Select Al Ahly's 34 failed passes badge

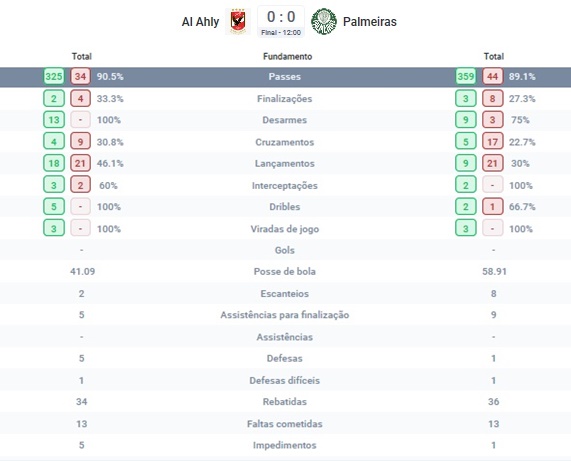point(80,76)
